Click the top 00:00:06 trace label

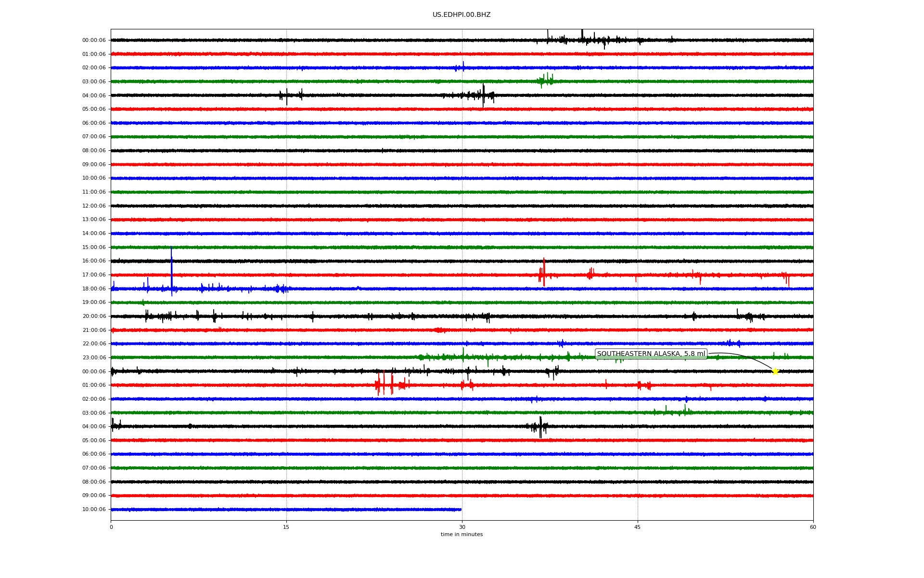94,40
